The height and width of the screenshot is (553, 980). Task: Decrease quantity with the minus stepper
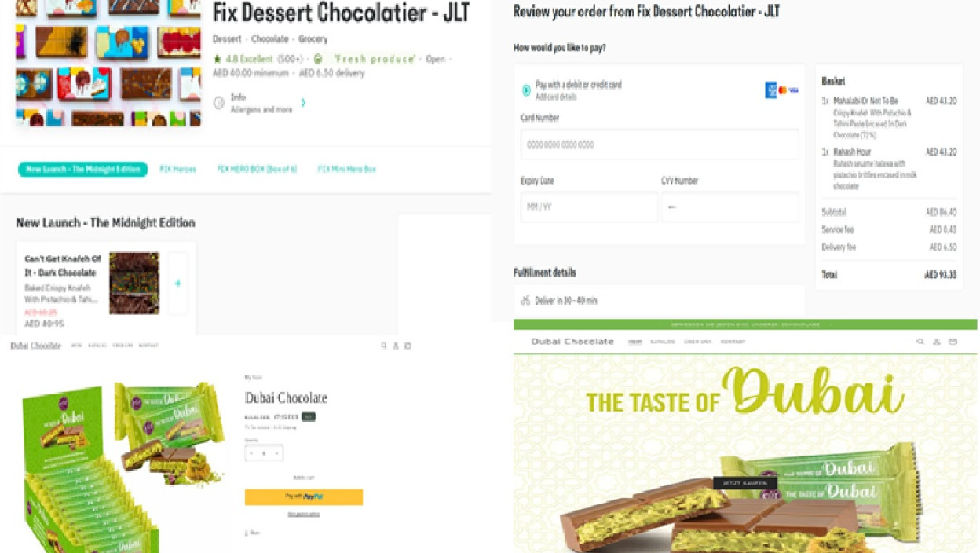(251, 453)
